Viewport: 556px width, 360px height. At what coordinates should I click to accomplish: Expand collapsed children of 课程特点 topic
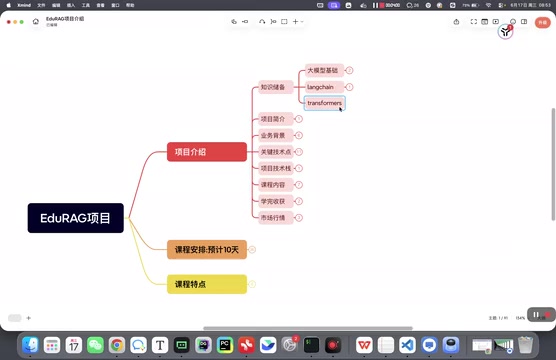click(x=252, y=284)
